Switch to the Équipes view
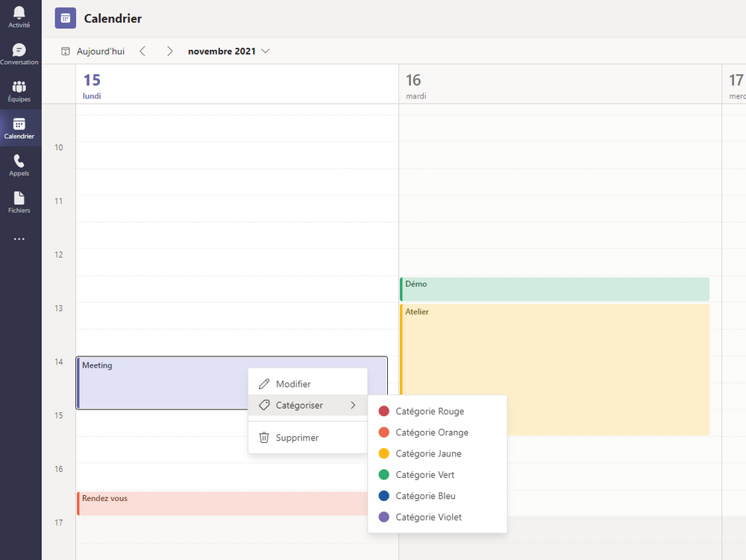 (x=19, y=89)
